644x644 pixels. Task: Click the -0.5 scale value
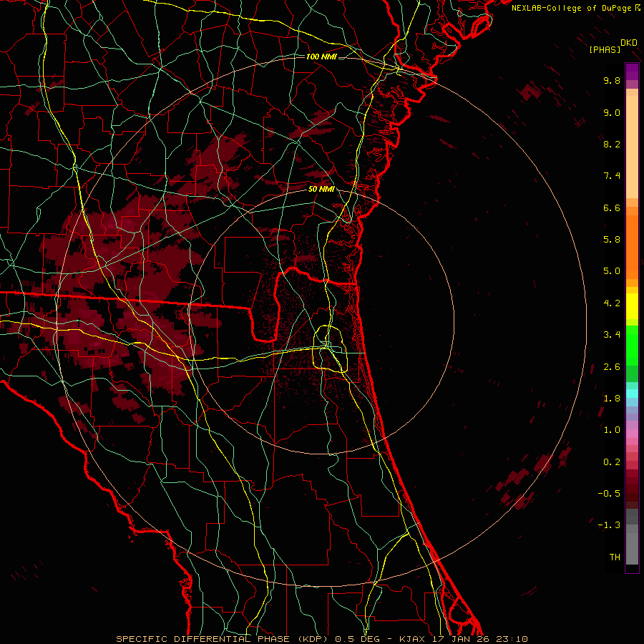pyautogui.click(x=609, y=494)
